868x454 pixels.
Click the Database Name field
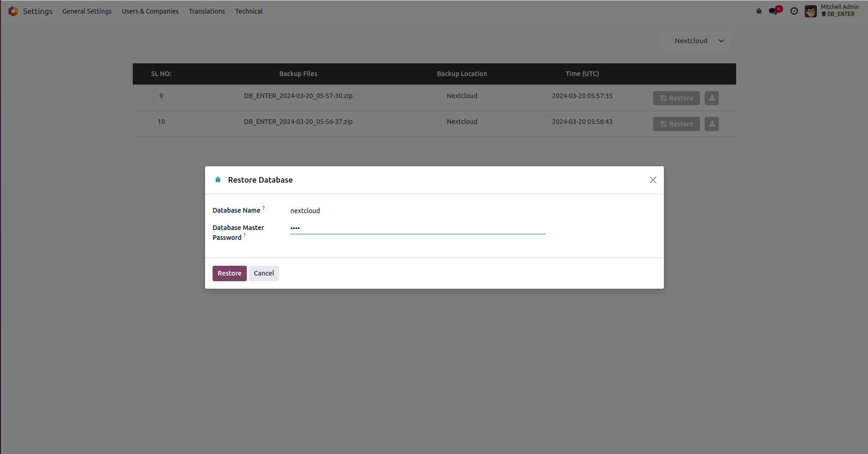418,211
